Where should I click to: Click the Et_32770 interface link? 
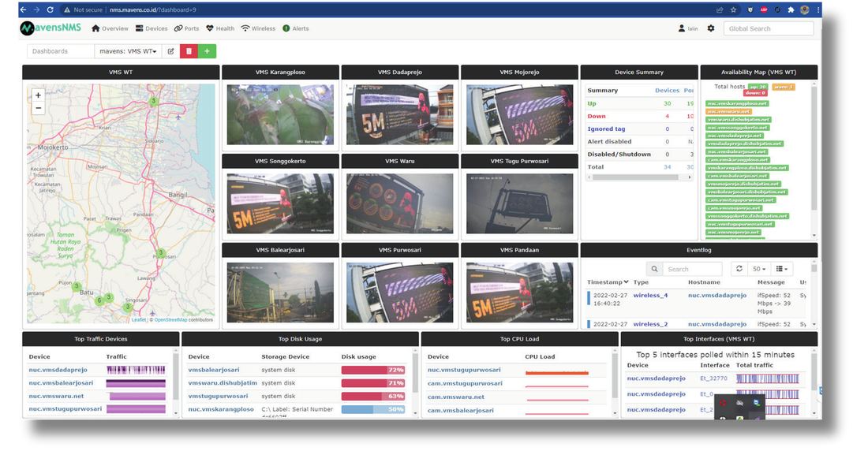pos(713,378)
